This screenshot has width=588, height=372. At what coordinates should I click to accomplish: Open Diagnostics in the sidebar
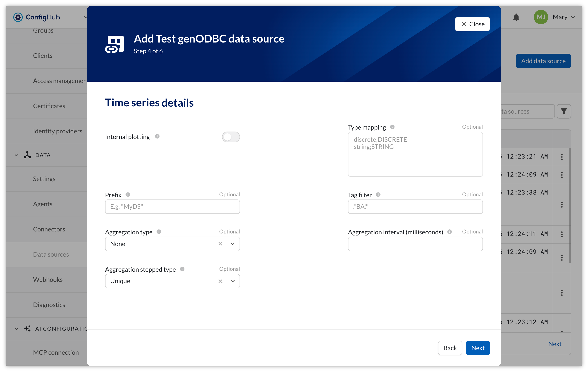49,305
